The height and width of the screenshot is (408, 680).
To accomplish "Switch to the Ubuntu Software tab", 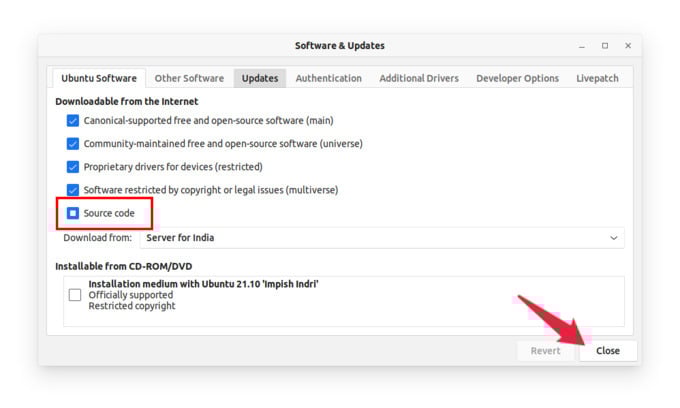I will click(99, 78).
